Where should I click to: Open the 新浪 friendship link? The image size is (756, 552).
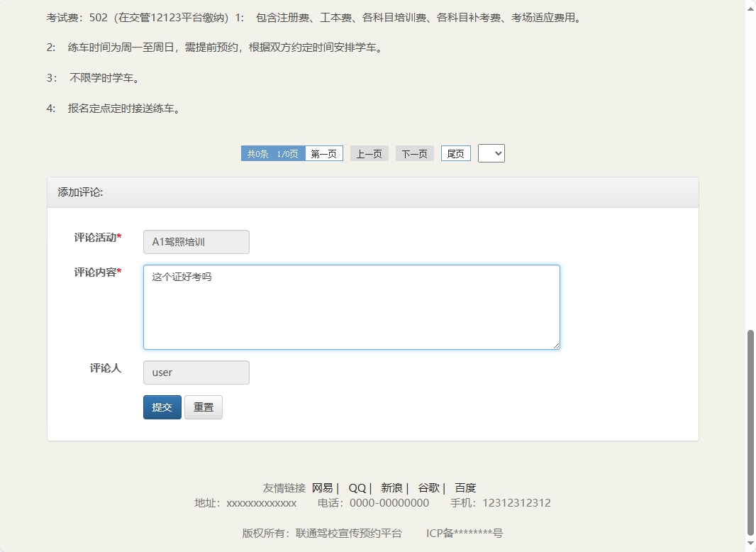click(x=391, y=487)
